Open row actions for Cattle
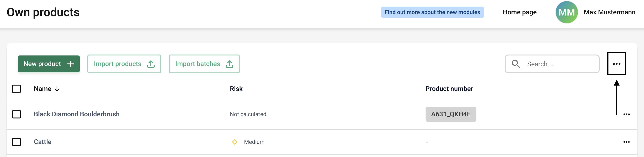The height and width of the screenshot is (157, 644). pyautogui.click(x=626, y=142)
